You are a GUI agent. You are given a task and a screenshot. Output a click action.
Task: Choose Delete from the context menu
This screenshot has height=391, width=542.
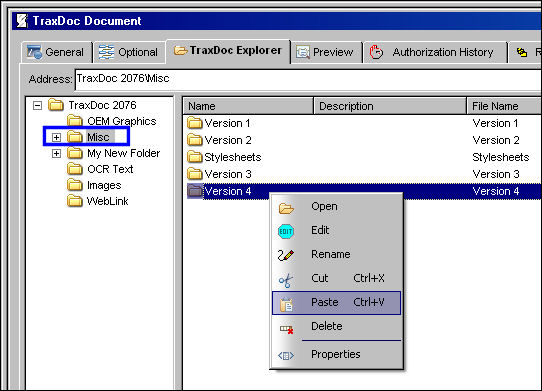pyautogui.click(x=336, y=326)
